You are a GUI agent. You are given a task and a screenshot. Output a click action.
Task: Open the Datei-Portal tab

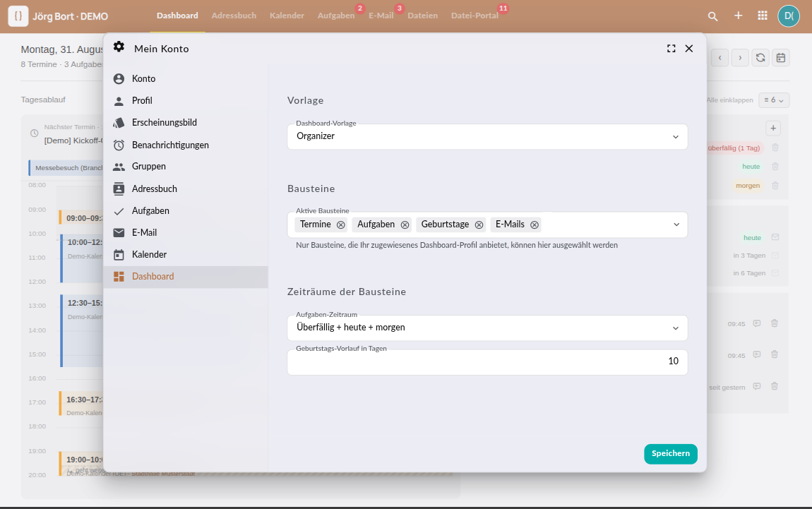pyautogui.click(x=475, y=16)
